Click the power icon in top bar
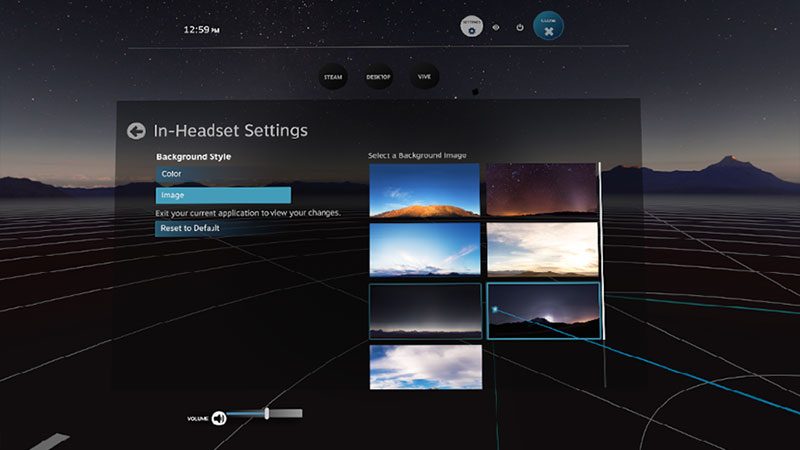The width and height of the screenshot is (800, 450). [520, 28]
